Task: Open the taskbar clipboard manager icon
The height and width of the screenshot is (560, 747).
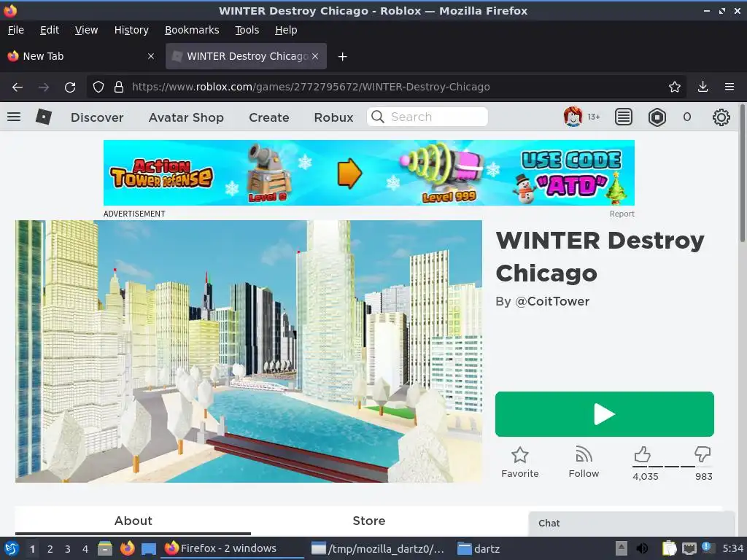Action: (670, 548)
